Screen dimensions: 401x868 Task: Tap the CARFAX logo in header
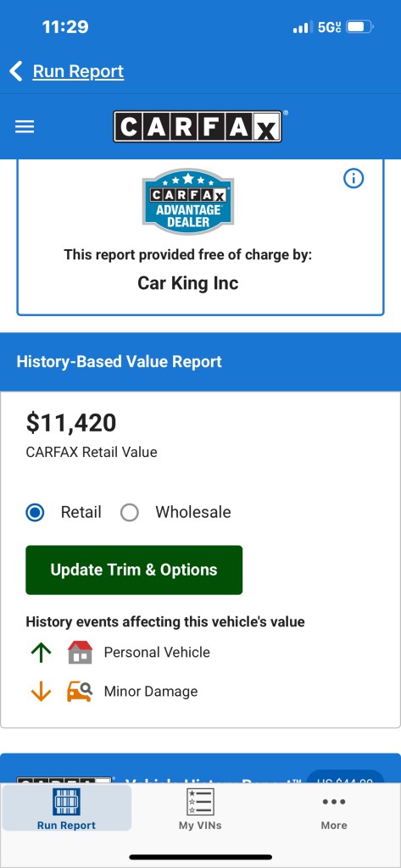(x=198, y=126)
